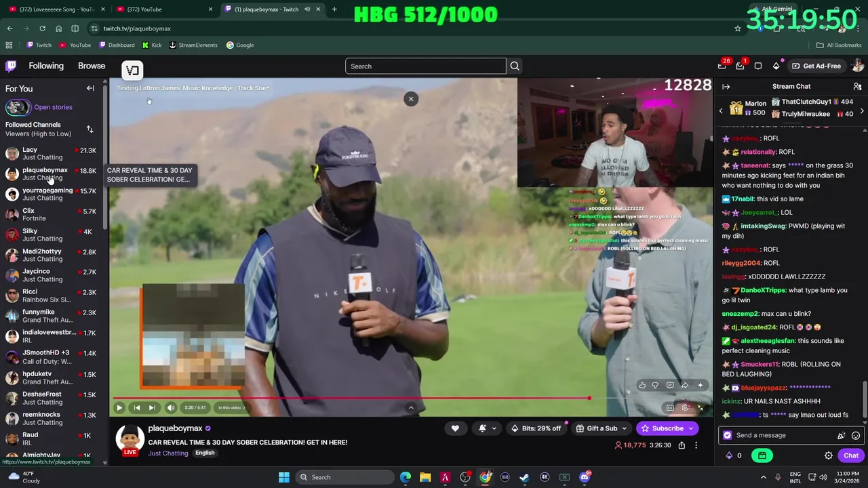
Task: Collapse the For You sidebar
Action: 90,88
